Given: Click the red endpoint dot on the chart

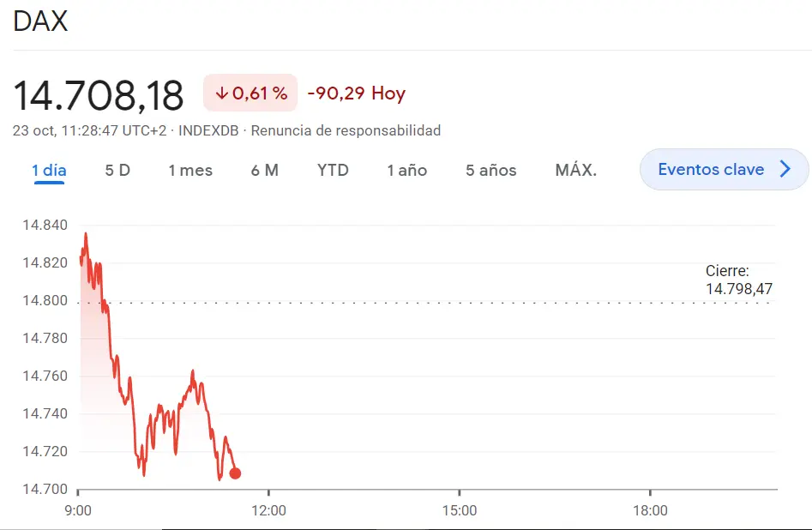Looking at the screenshot, I should click(235, 473).
